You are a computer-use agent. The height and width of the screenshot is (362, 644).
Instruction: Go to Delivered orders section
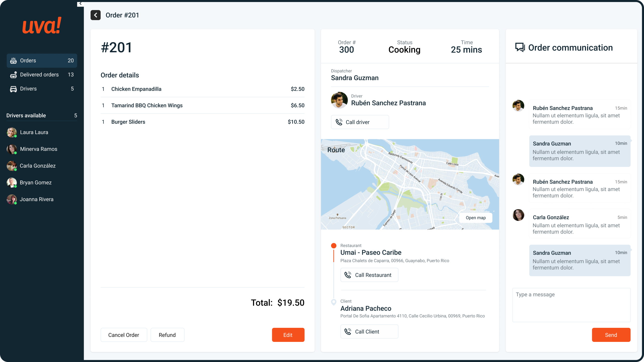pos(39,75)
